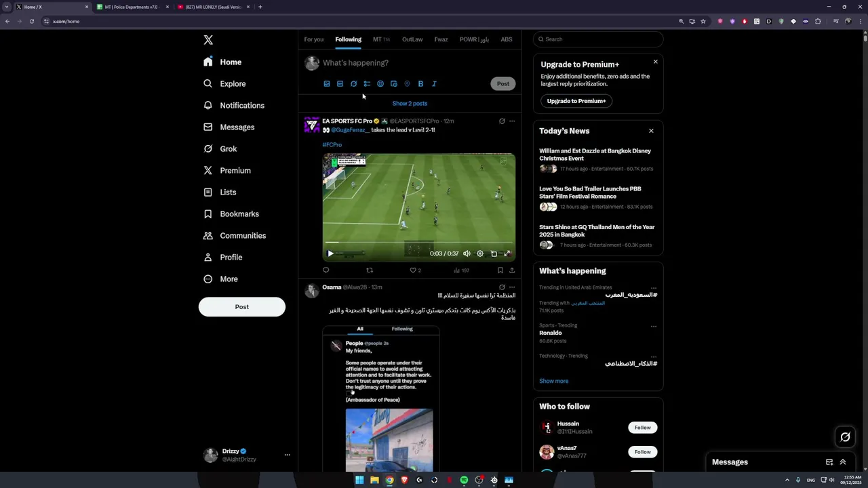The height and width of the screenshot is (488, 868).
Task: Open options for first What's happening trend
Action: click(x=654, y=288)
